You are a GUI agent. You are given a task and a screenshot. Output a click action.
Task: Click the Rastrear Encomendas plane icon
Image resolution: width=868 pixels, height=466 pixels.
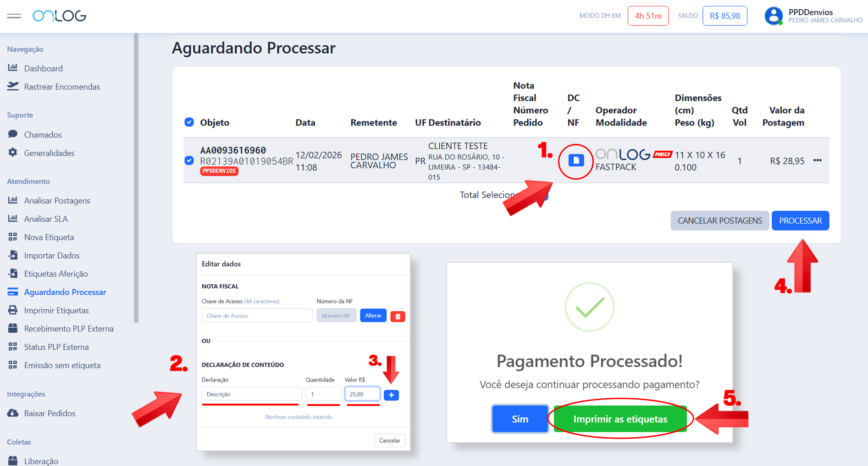coord(13,87)
